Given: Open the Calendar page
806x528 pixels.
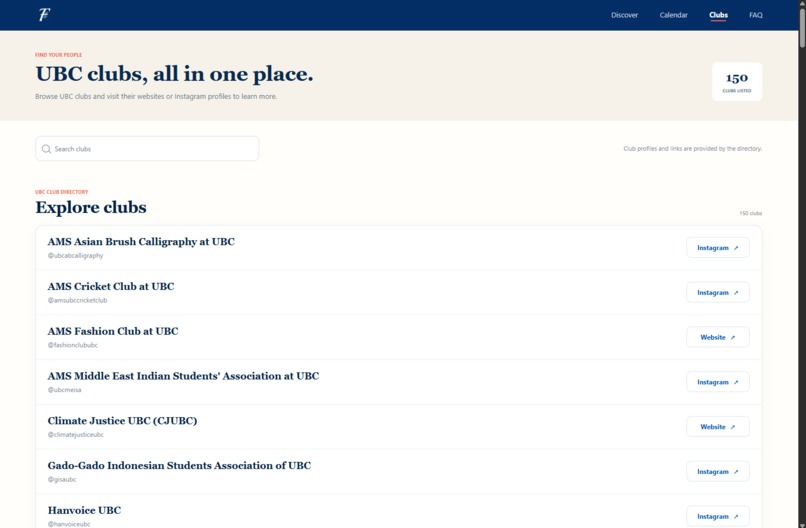Looking at the screenshot, I should tap(673, 15).
